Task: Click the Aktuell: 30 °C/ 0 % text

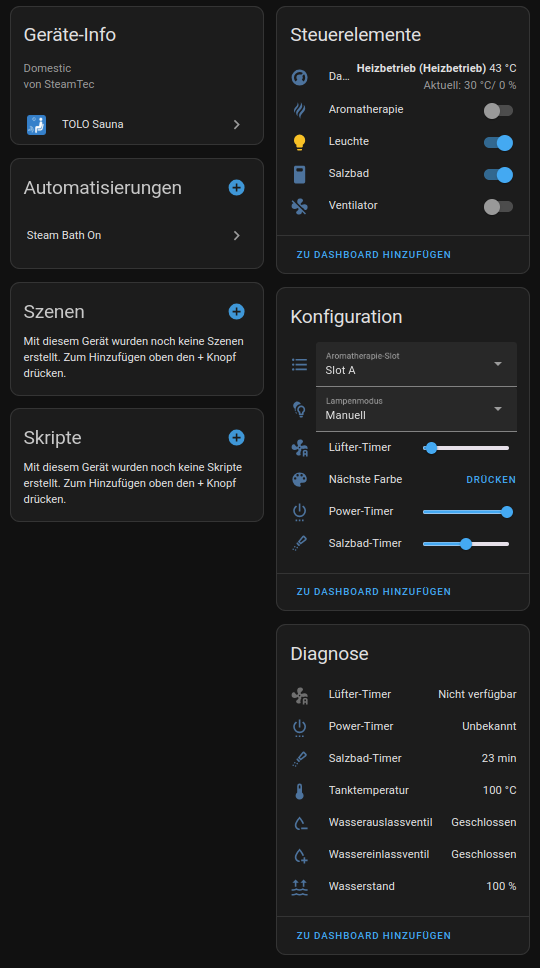Action: tap(470, 85)
